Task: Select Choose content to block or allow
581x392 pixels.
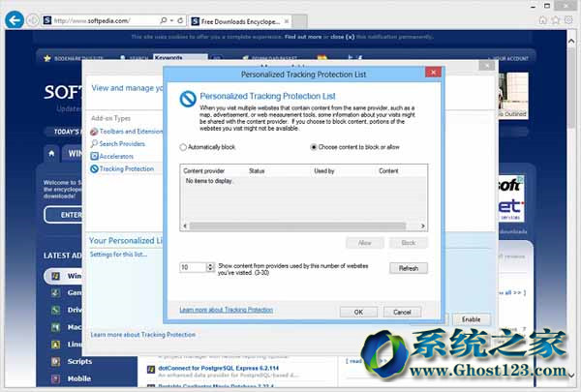Action: (314, 147)
